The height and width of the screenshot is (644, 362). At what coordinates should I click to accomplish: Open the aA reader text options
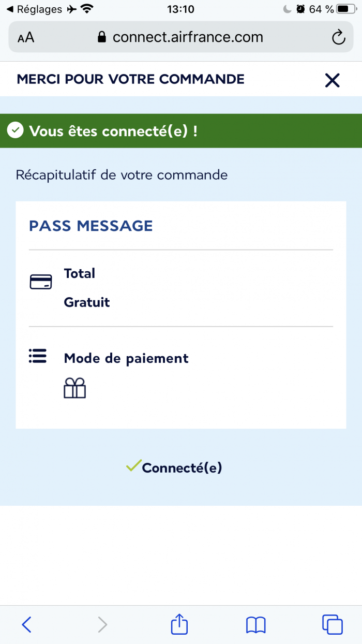[x=26, y=37]
